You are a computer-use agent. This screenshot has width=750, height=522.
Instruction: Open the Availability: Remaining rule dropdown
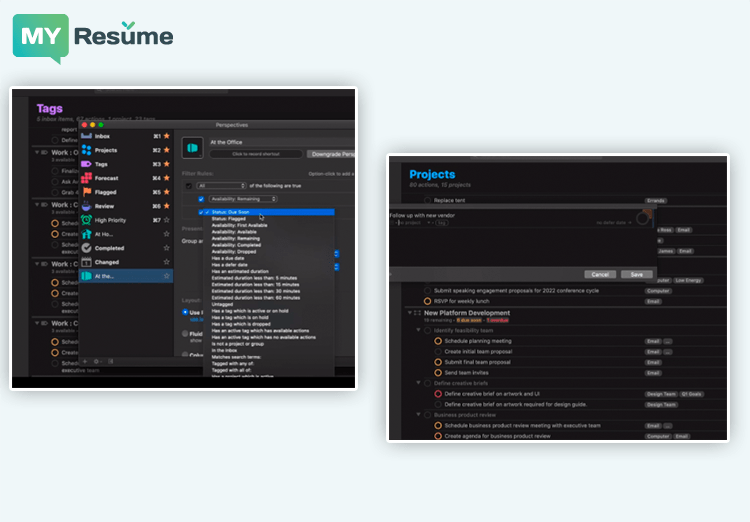[x=243, y=199]
